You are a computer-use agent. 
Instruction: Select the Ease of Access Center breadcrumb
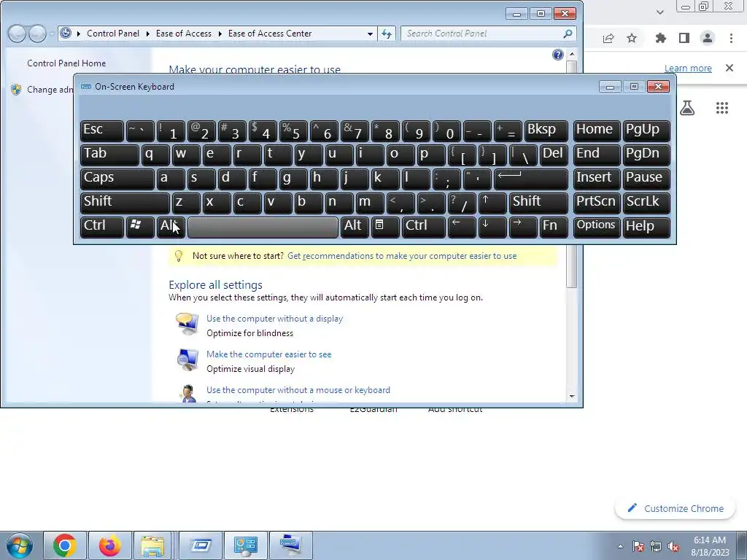pyautogui.click(x=270, y=34)
